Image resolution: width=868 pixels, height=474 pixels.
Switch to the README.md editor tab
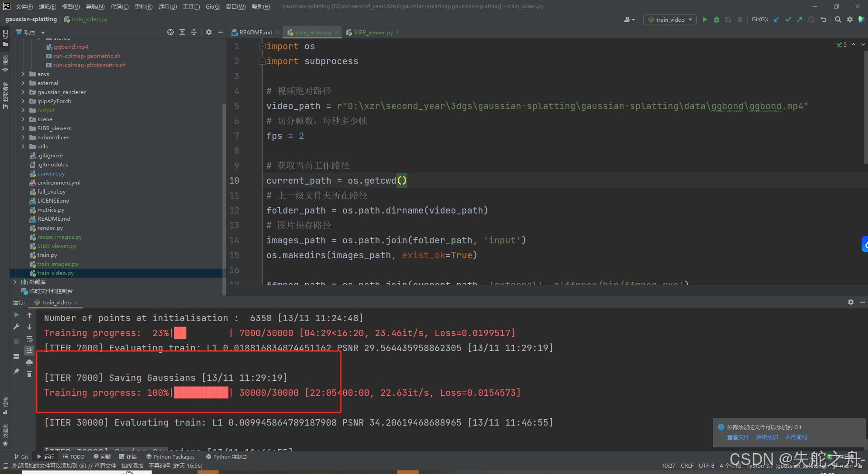coord(255,32)
